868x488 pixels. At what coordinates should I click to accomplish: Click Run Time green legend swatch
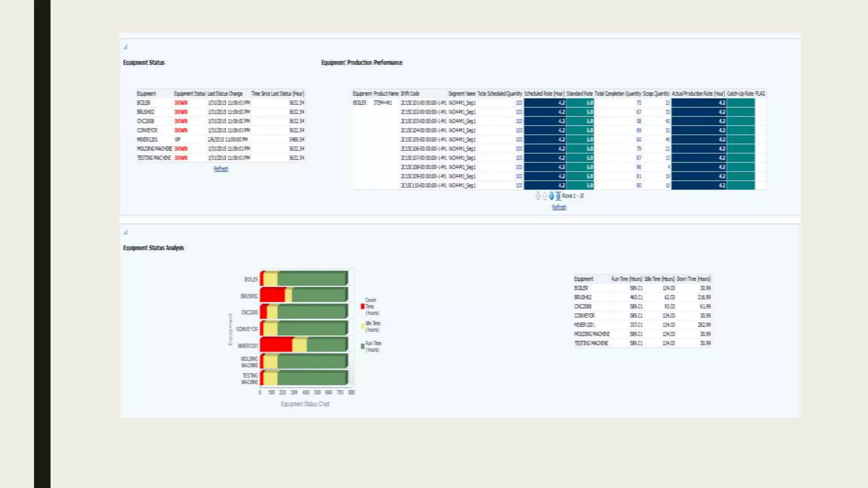point(362,347)
